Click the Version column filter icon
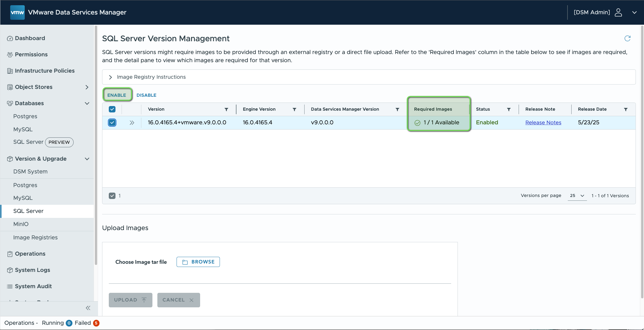 pos(226,110)
